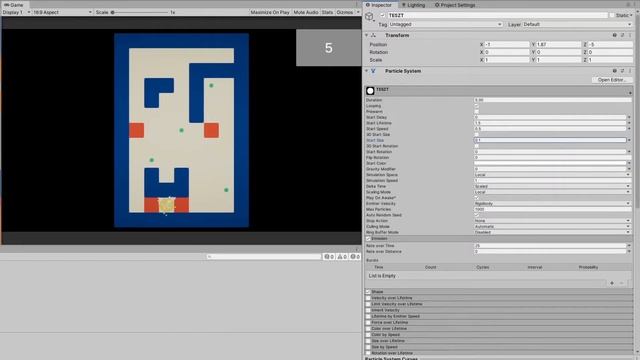This screenshot has height=360, width=640.
Task: Open Transform component preset settings icon
Action: (622, 36)
